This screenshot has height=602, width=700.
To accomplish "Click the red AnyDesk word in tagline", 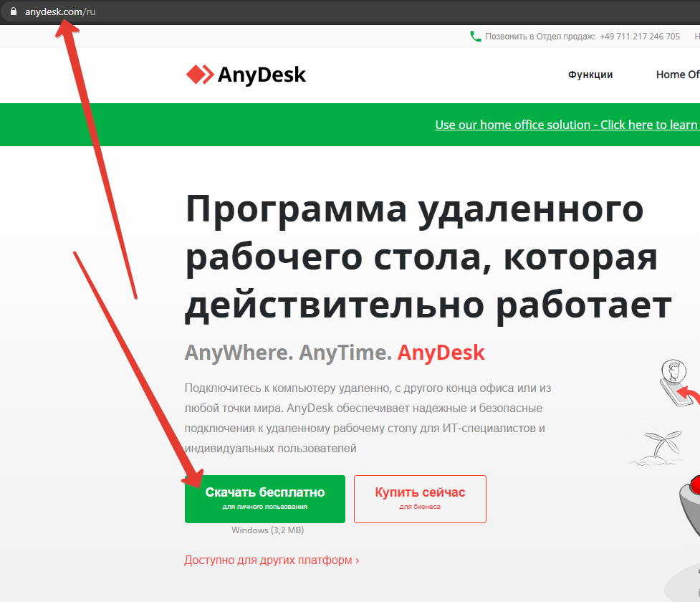I will (441, 353).
